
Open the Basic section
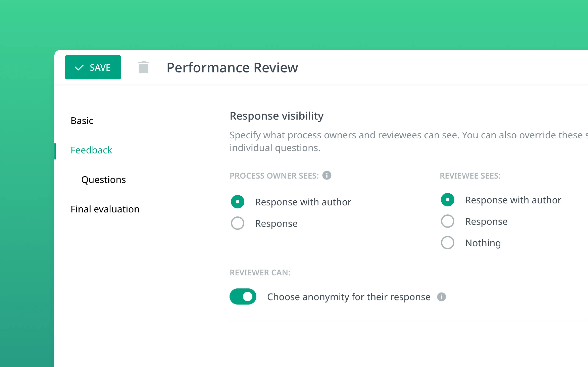(82, 121)
